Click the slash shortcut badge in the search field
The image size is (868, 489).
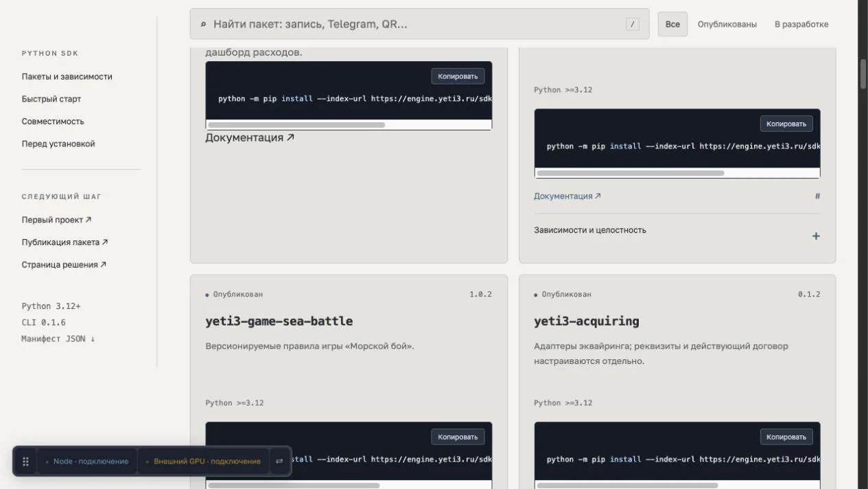point(632,24)
